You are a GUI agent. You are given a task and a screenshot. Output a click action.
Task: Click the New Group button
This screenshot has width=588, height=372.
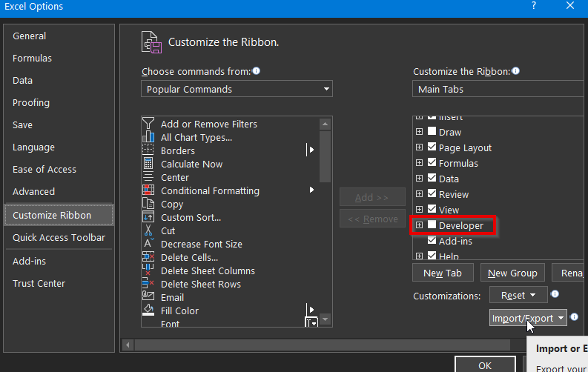(512, 273)
